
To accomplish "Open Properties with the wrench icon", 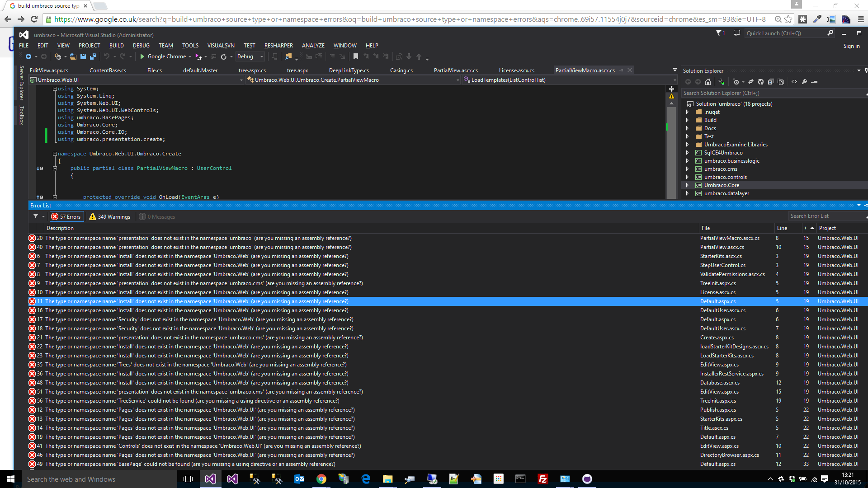I will click(x=804, y=82).
